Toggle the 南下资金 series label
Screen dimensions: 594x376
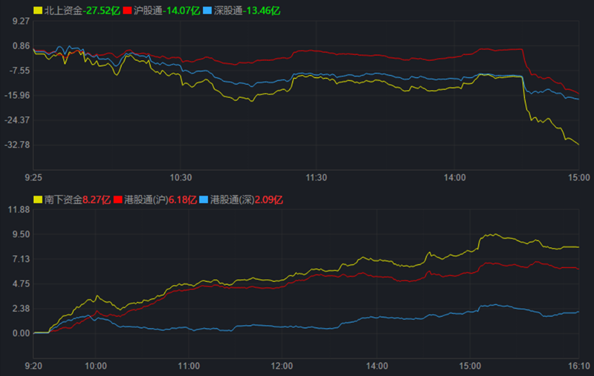point(63,199)
